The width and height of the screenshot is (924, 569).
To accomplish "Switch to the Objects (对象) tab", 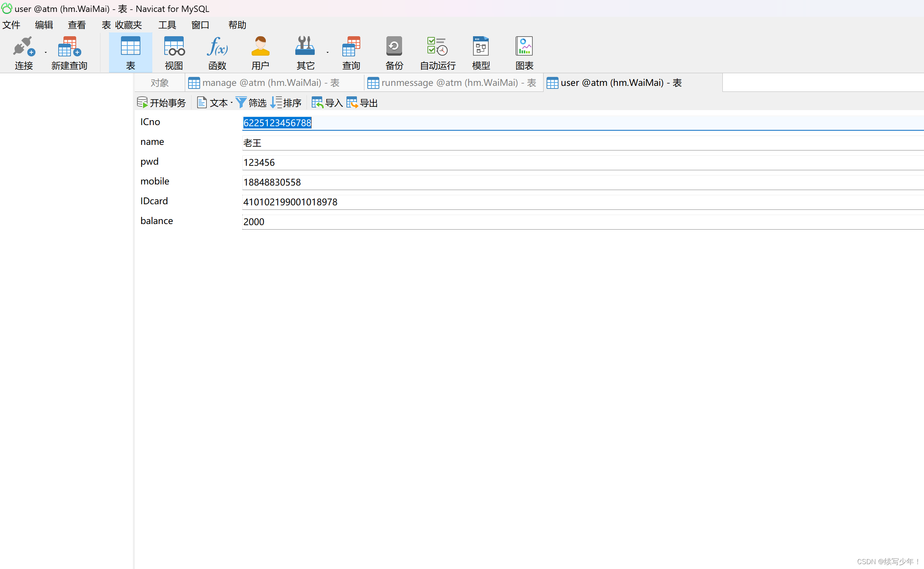I will [159, 83].
